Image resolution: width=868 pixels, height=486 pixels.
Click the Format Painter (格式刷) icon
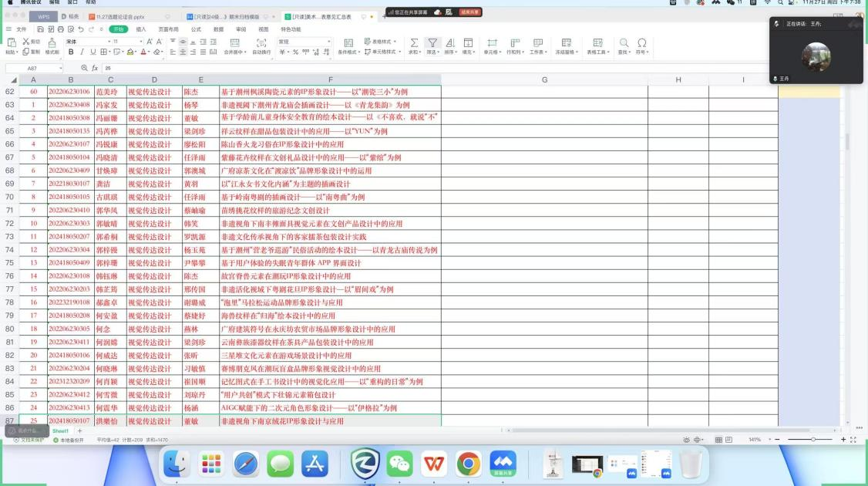[52, 43]
